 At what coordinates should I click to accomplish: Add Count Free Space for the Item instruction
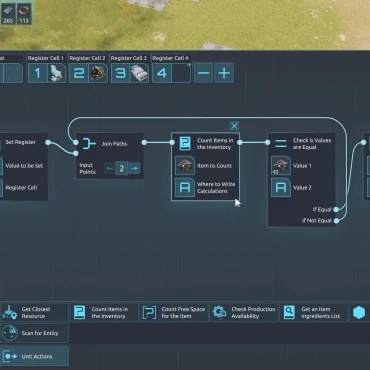pos(174,312)
